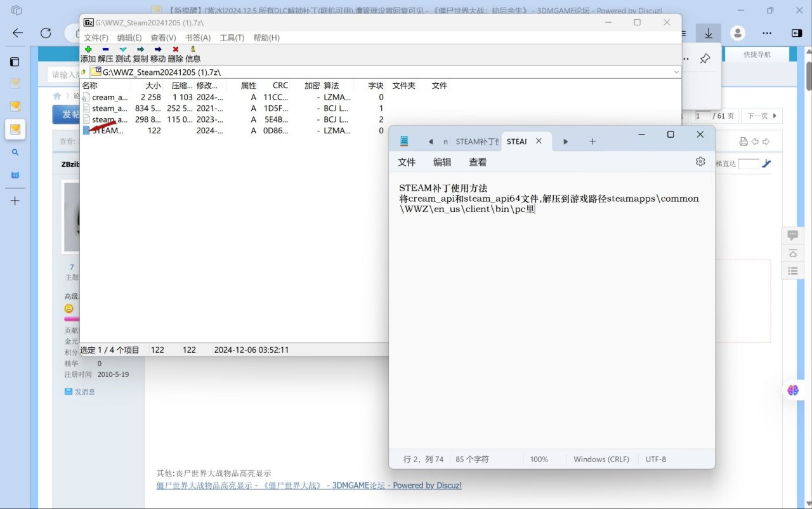Click the 7-Zip Extract (解压) toolbar icon
This screenshot has width=812, height=509.
[105, 49]
